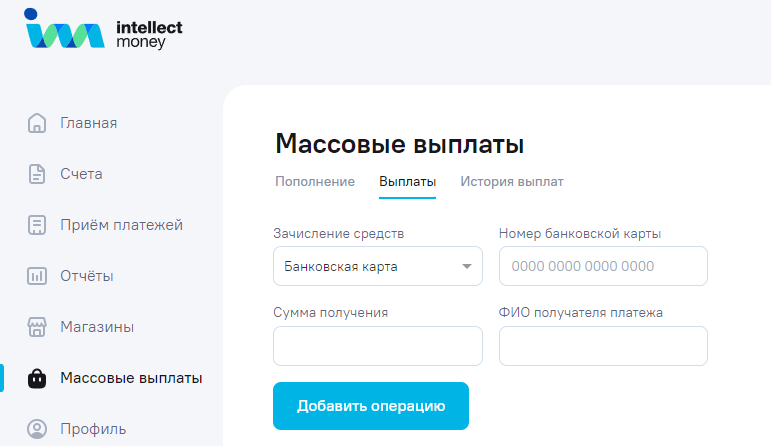Click the bag icon for Массовые выплаты
Image resolution: width=771 pixels, height=446 pixels.
pyautogui.click(x=37, y=378)
